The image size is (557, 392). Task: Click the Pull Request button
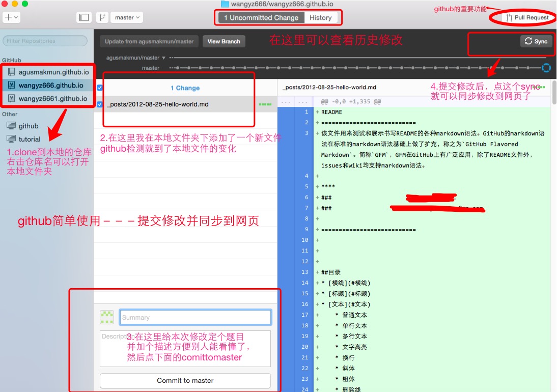(527, 17)
